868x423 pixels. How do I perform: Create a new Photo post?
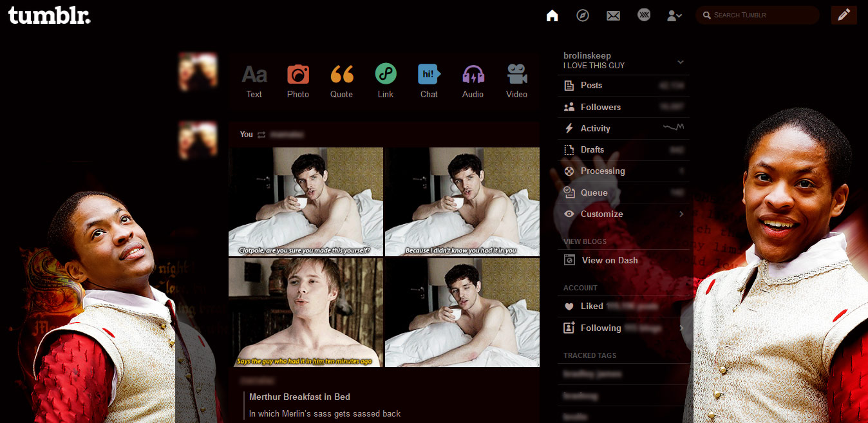pyautogui.click(x=297, y=81)
